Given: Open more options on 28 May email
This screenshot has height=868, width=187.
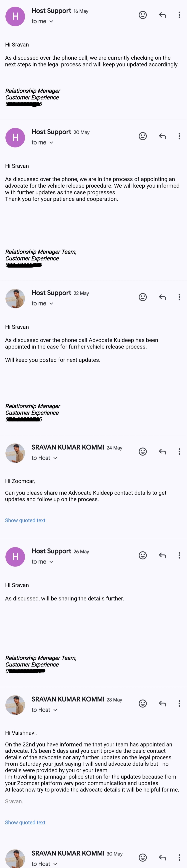Looking at the screenshot, I should (179, 704).
